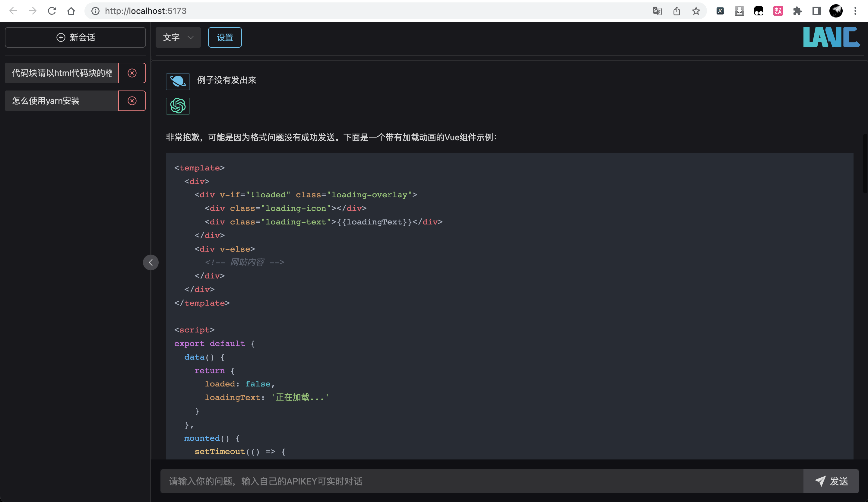
Task: Click the user planet avatar icon
Action: (x=178, y=81)
